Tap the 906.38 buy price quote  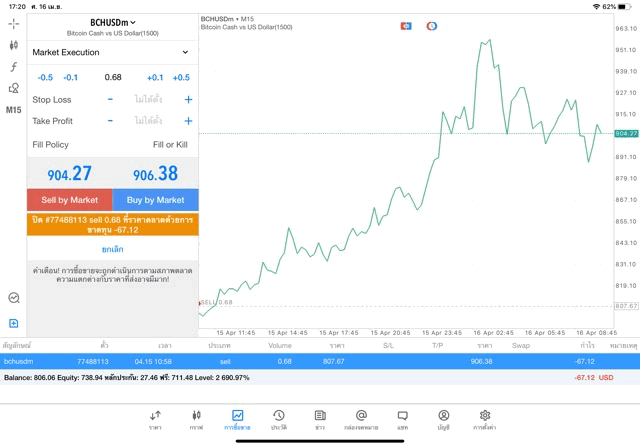coord(156,173)
